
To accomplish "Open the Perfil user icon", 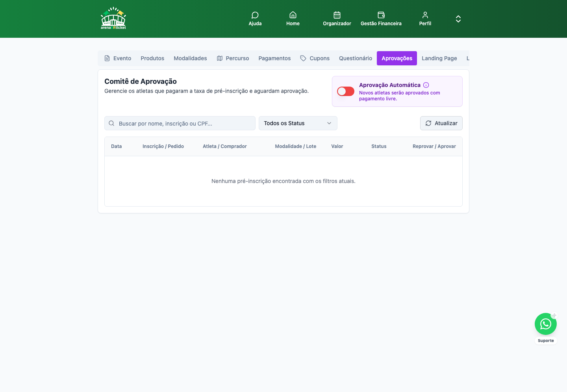I will pyautogui.click(x=425, y=15).
